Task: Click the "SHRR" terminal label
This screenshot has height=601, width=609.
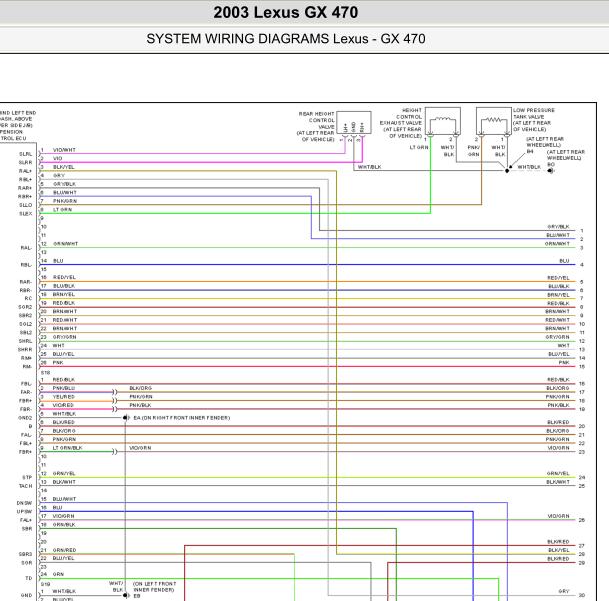Action: point(25,350)
